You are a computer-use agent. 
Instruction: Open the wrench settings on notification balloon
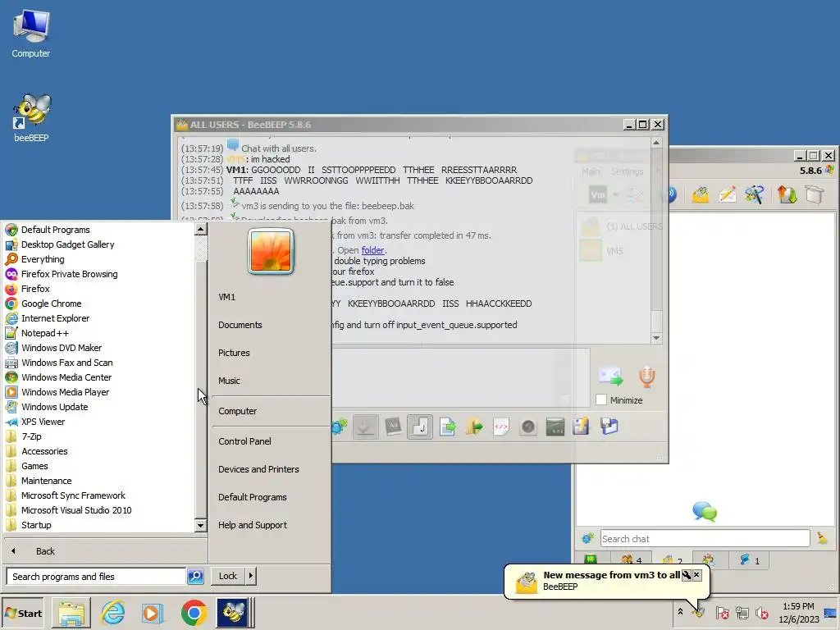click(687, 575)
